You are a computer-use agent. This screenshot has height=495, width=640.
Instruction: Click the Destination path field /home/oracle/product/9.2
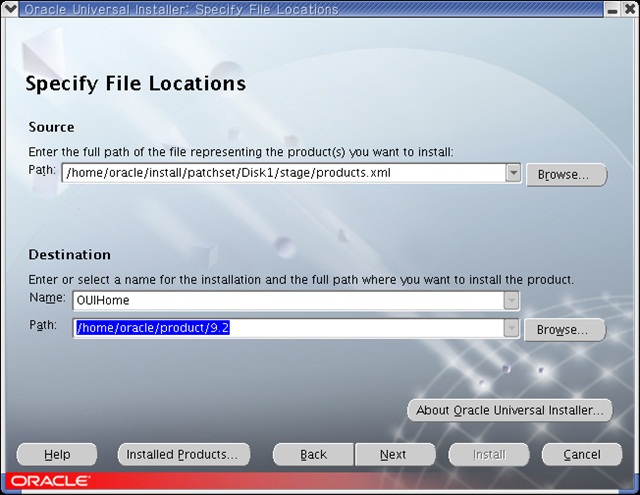click(x=288, y=328)
